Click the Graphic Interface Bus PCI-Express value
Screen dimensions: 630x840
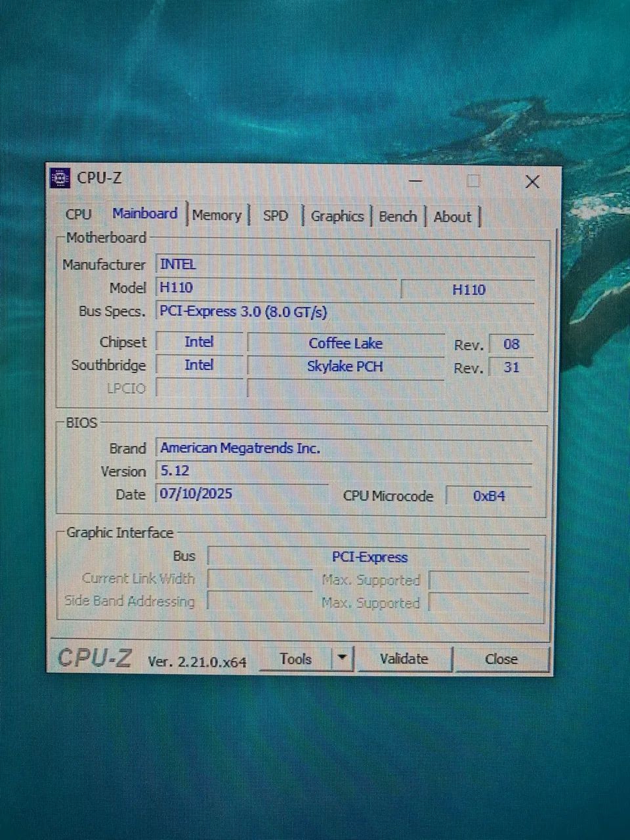(369, 557)
